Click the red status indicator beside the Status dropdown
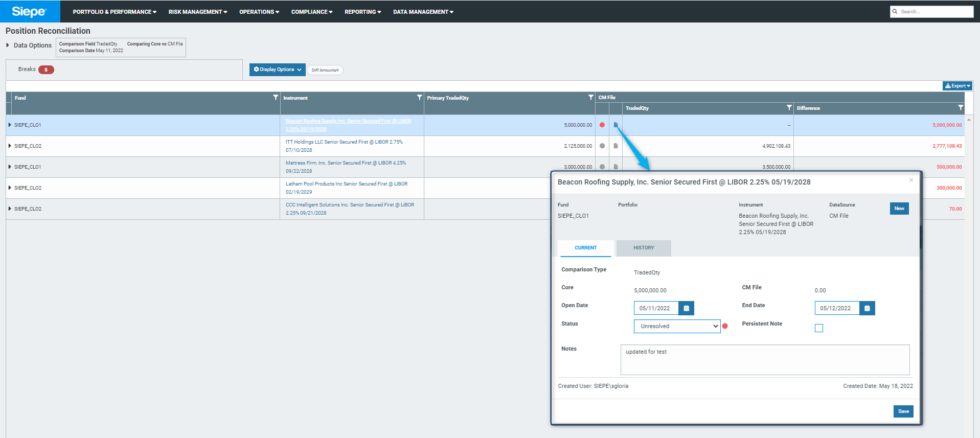Image resolution: width=980 pixels, height=438 pixels. [x=724, y=326]
